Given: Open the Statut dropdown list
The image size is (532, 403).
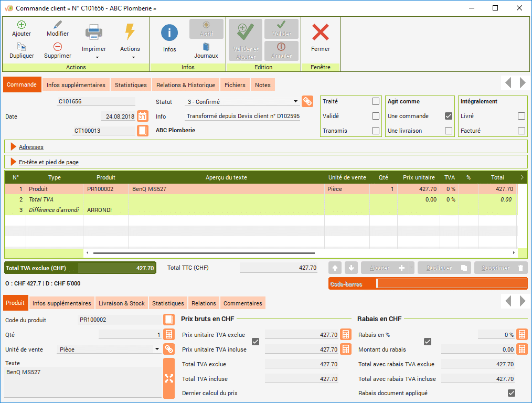Looking at the screenshot, I should 296,102.
